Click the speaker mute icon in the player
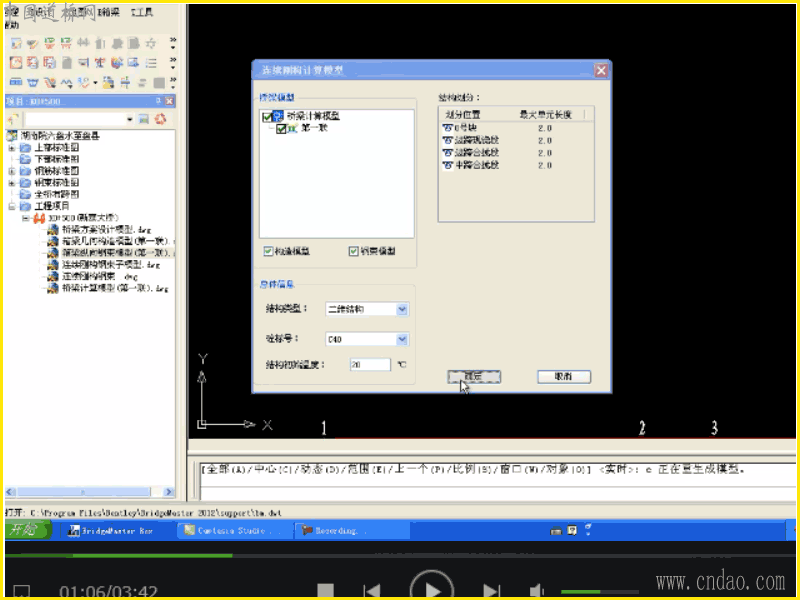The image size is (800, 600). (x=537, y=591)
